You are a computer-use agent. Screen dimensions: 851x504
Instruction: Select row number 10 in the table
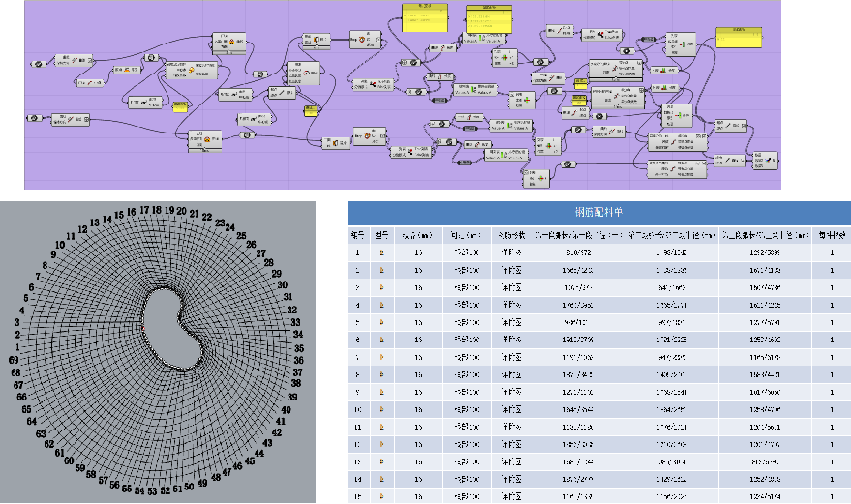(357, 409)
